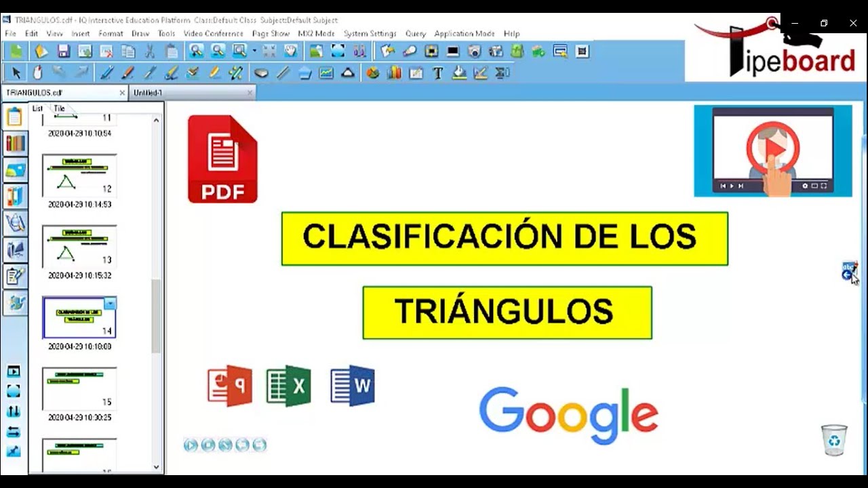Viewport: 868px width, 488px height.
Task: Click the New page icon in toolbar
Action: tap(16, 51)
